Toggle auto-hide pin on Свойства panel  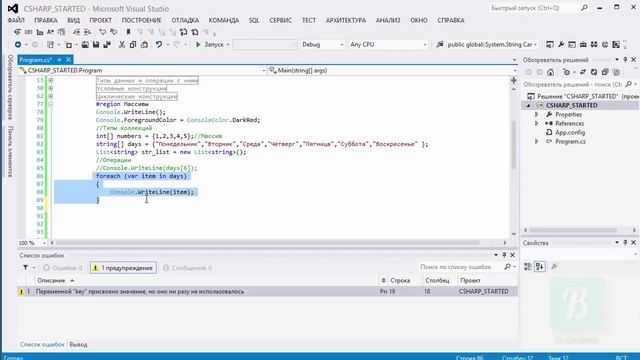(x=625, y=242)
